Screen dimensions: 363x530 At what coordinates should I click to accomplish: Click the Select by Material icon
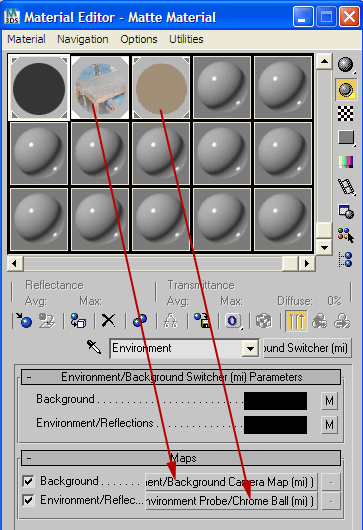click(346, 235)
